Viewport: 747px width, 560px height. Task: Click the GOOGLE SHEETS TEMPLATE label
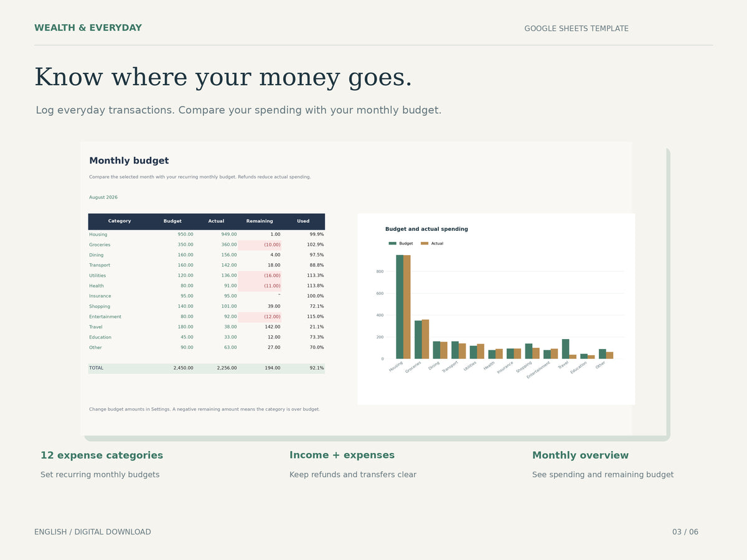(x=576, y=29)
